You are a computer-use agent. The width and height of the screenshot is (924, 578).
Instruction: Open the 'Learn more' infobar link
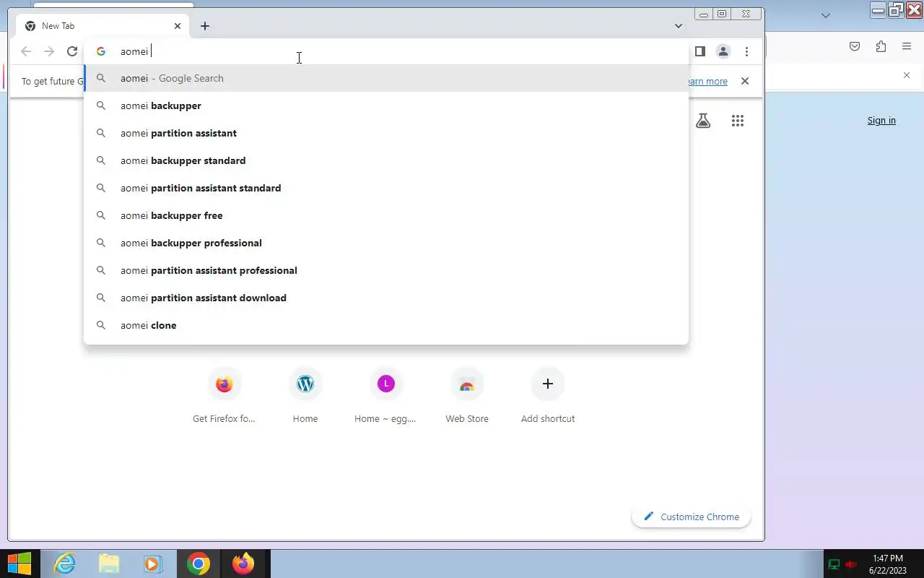707,82
